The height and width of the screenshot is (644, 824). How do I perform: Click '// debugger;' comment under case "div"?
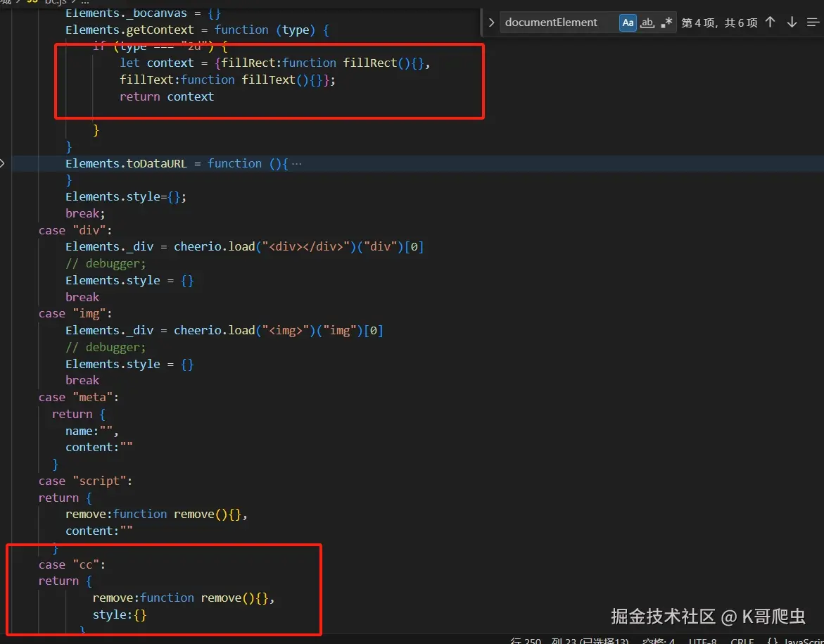[x=106, y=263]
